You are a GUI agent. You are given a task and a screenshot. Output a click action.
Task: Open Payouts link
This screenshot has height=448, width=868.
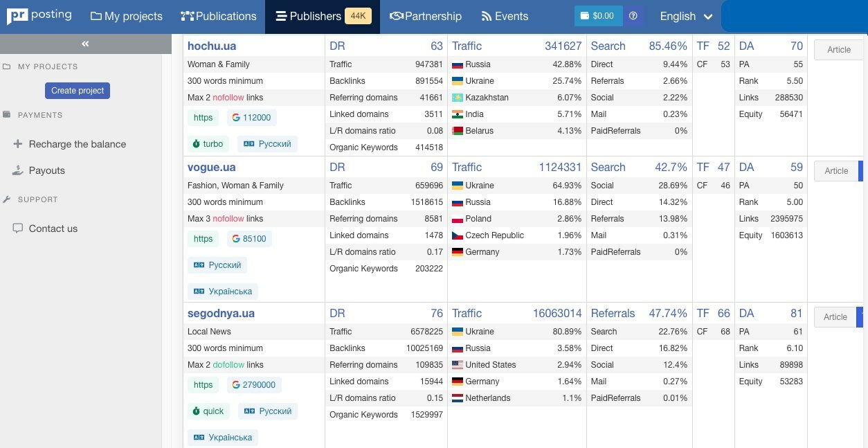[47, 170]
